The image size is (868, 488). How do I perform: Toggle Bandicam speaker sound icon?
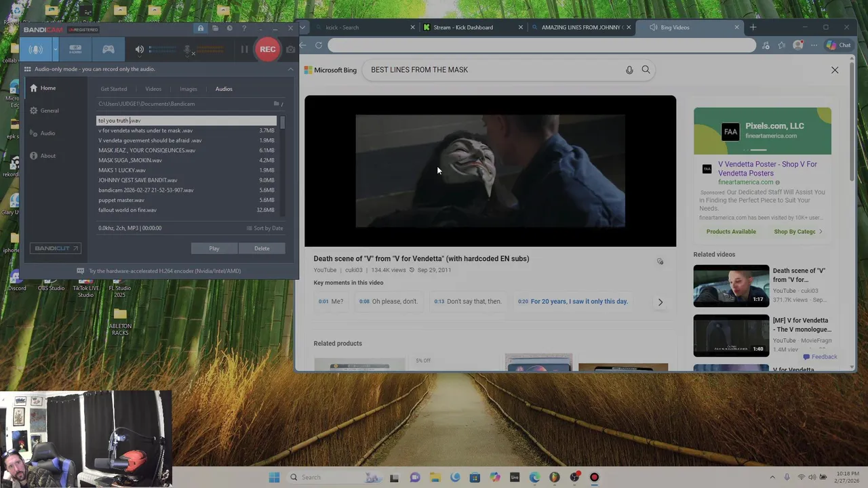pos(139,49)
